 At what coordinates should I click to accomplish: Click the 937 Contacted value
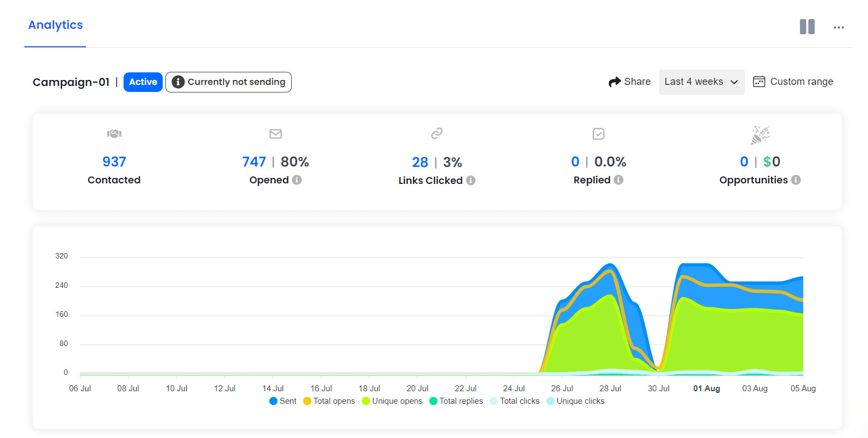coord(114,162)
